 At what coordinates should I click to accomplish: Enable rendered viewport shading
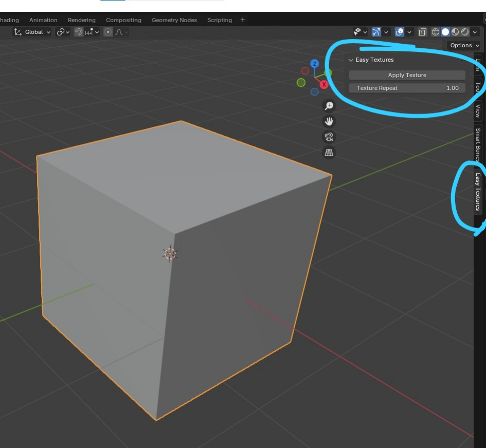465,32
